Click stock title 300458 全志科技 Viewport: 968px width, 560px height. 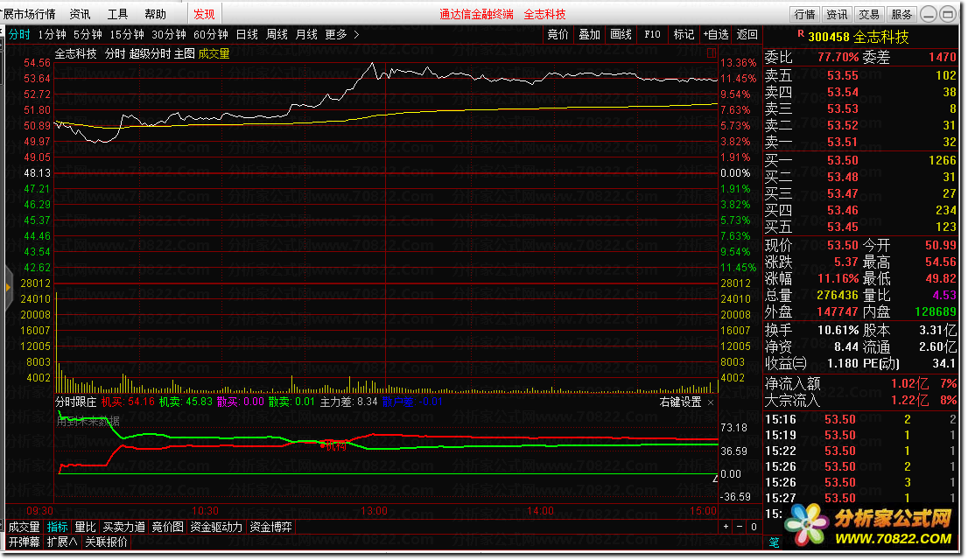point(858,37)
